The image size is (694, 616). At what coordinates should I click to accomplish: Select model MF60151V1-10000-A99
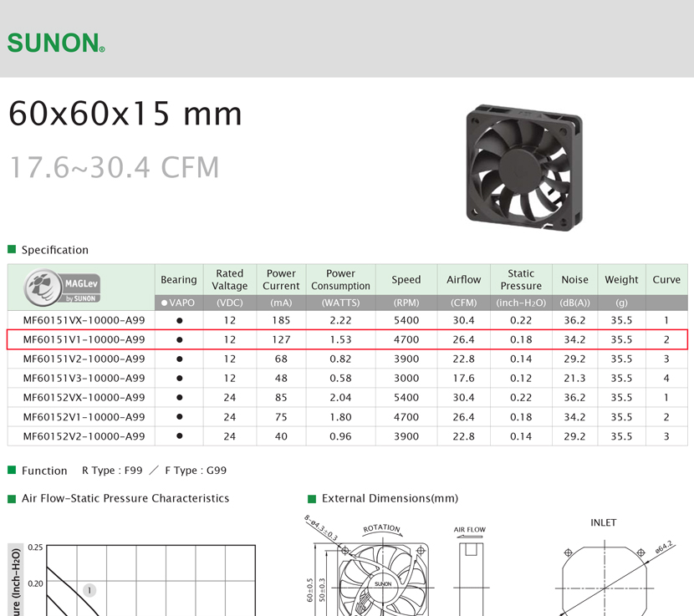point(84,339)
